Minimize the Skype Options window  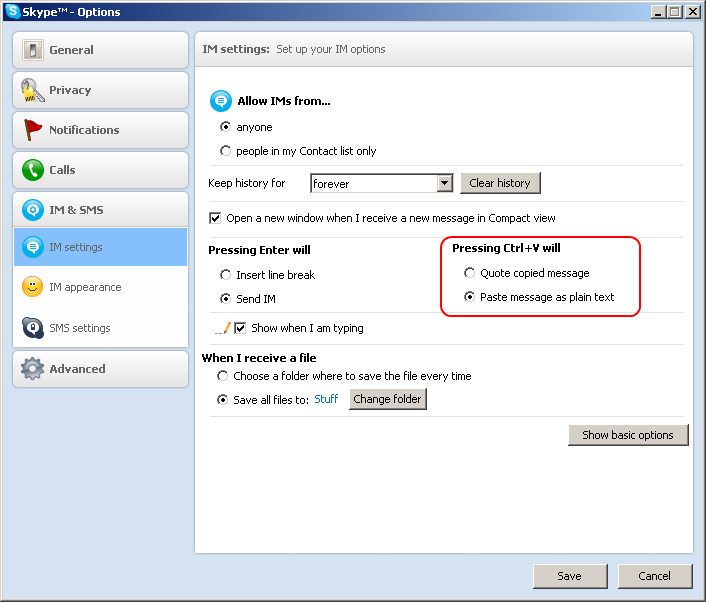click(x=658, y=11)
